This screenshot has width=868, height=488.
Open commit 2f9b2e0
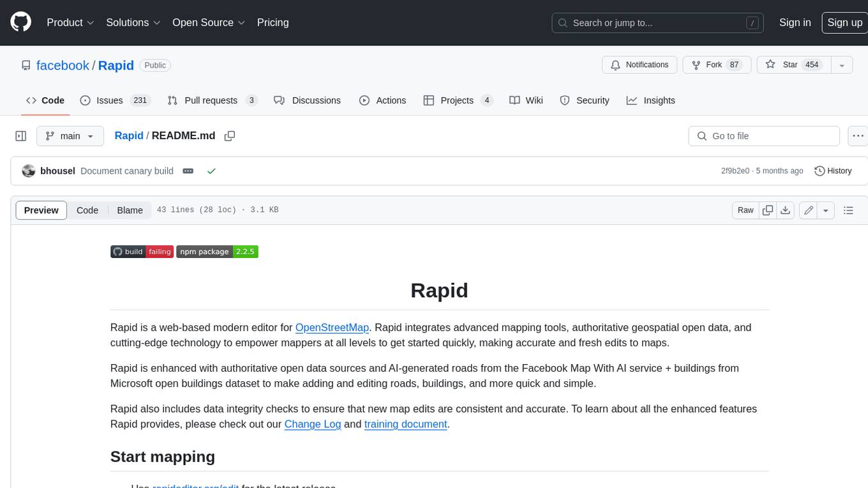click(735, 171)
